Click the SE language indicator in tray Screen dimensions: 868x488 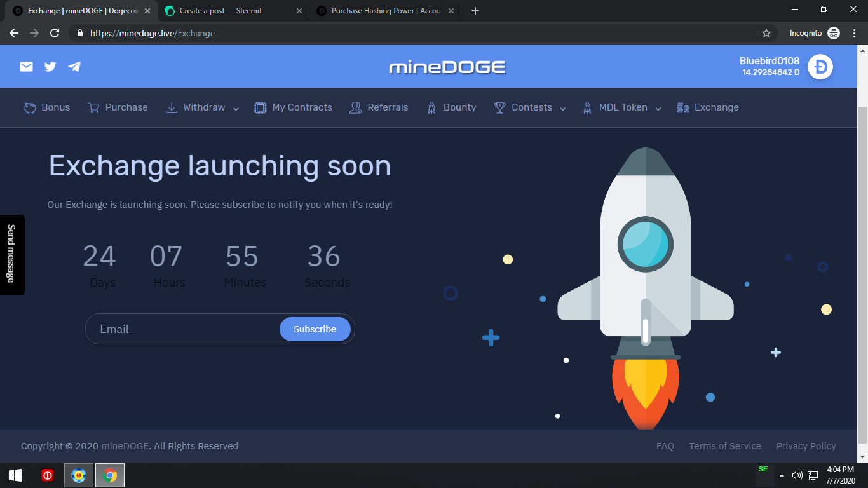click(763, 470)
